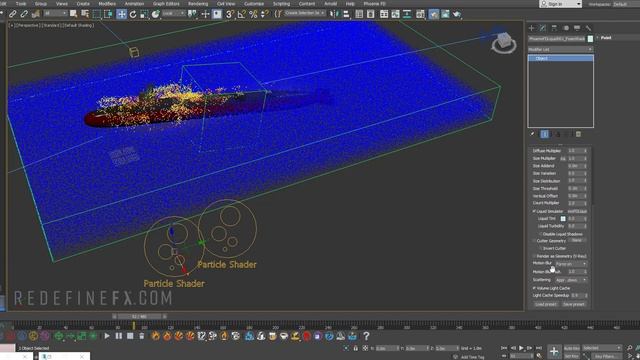The image size is (640, 360).
Task: Click the object color swatch beside name
Action: pyautogui.click(x=590, y=39)
